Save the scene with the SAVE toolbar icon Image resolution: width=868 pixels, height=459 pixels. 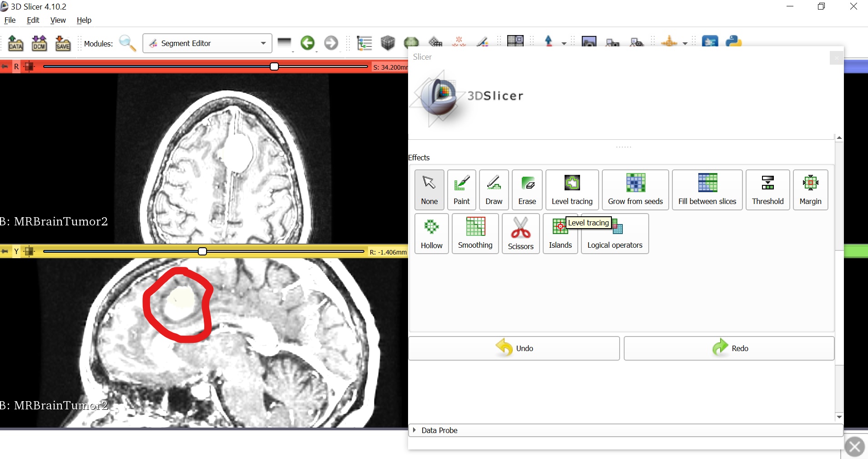click(x=63, y=43)
